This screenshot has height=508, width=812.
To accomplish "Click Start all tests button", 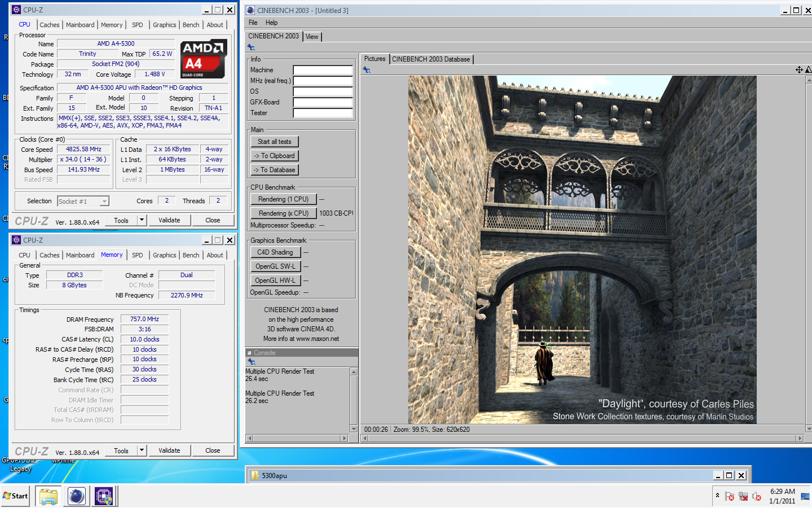I will point(275,142).
